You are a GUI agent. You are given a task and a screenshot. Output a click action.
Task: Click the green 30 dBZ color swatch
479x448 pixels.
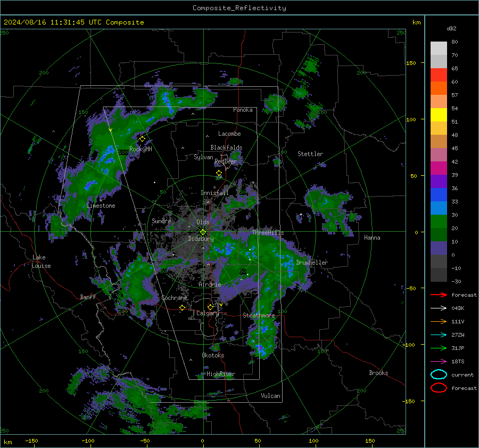coord(439,222)
